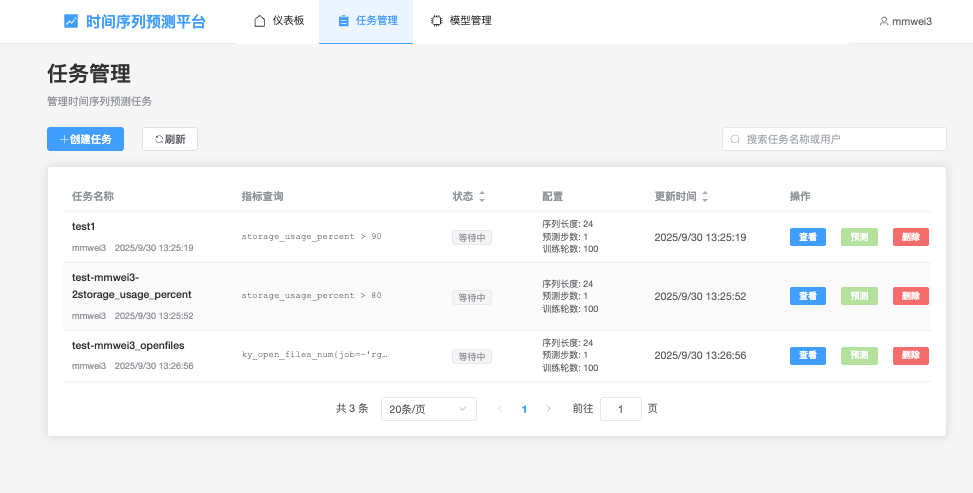Image resolution: width=973 pixels, height=493 pixels.
Task: Click the 操作 column header
Action: 800,196
